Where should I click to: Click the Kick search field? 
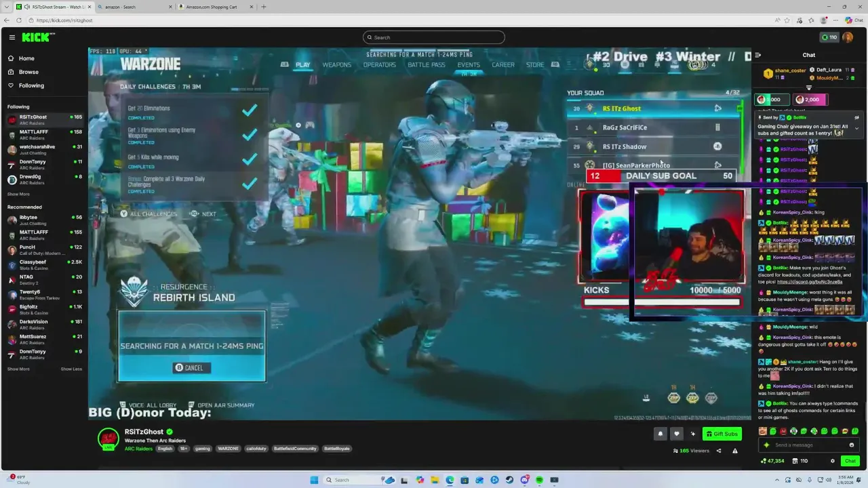tap(434, 37)
